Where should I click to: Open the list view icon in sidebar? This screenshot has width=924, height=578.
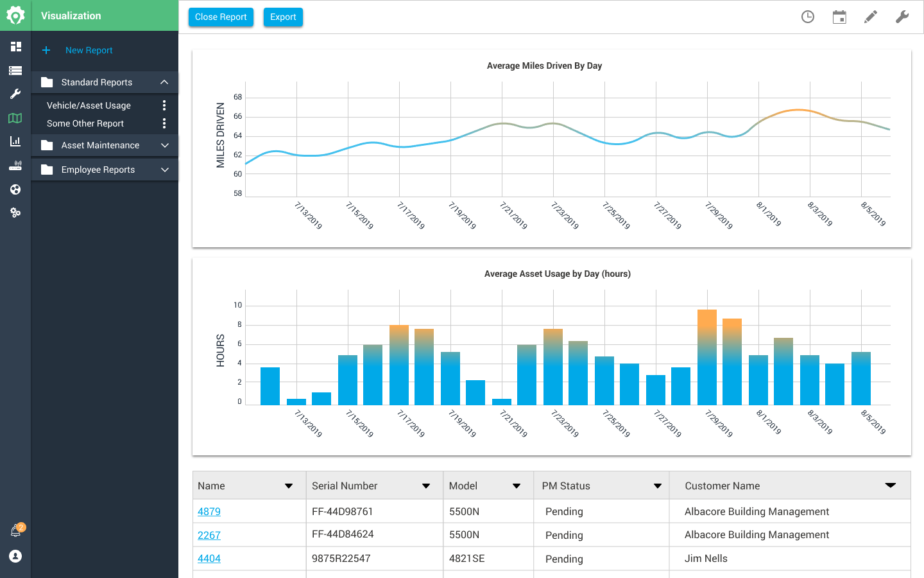click(x=15, y=71)
